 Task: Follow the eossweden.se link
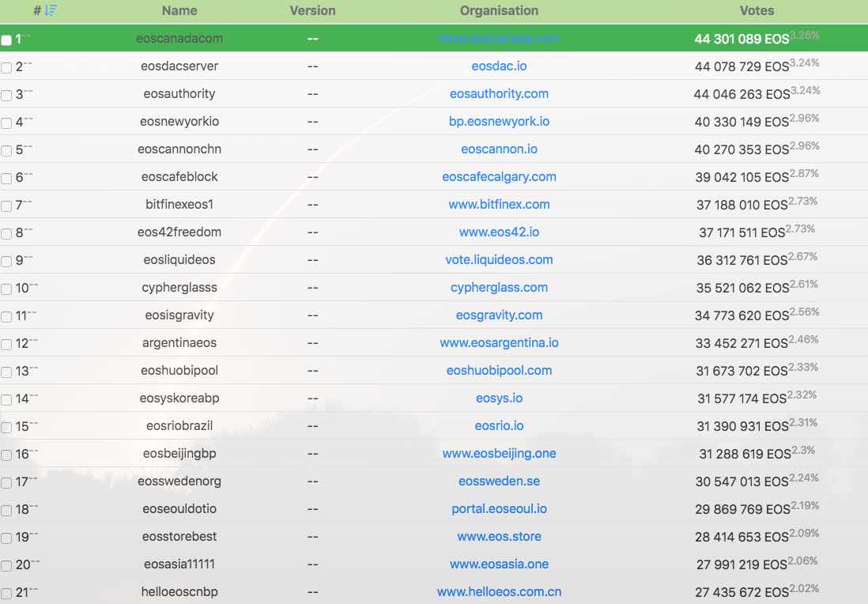pos(499,481)
